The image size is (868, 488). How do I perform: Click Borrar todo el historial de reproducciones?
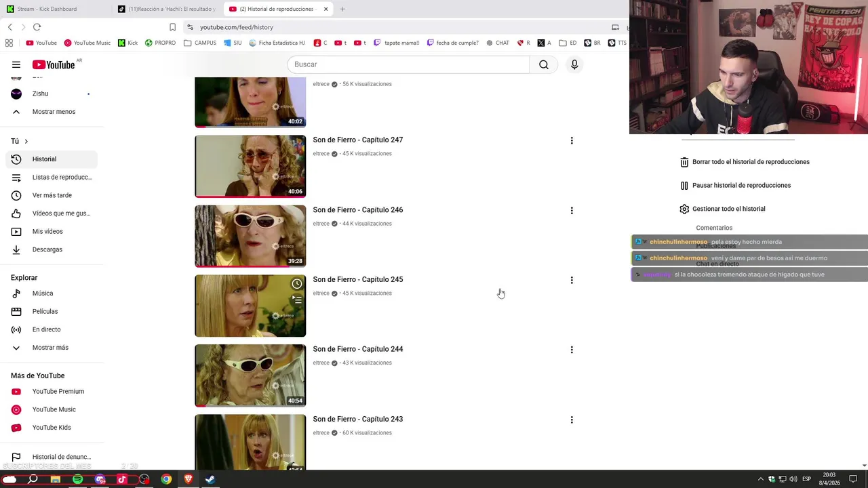[x=745, y=162]
